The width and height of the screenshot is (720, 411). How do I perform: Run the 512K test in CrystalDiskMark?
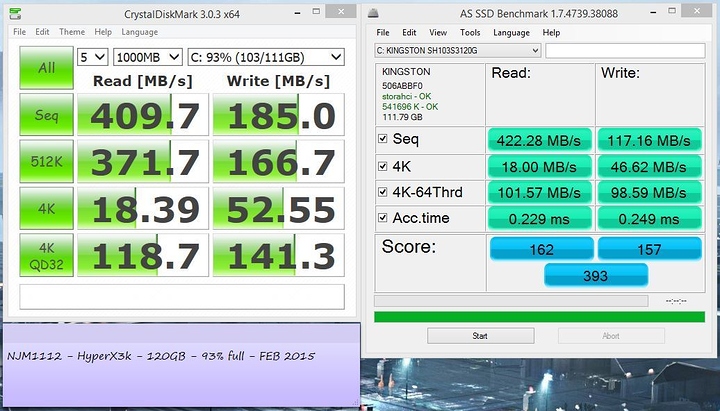[45, 163]
